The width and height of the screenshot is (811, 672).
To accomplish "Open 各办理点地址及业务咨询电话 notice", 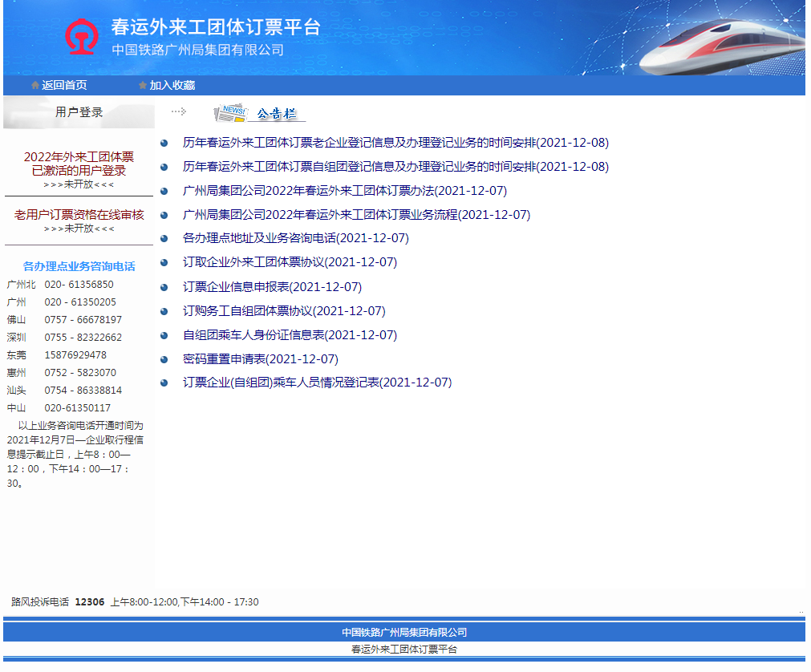I will tap(296, 238).
